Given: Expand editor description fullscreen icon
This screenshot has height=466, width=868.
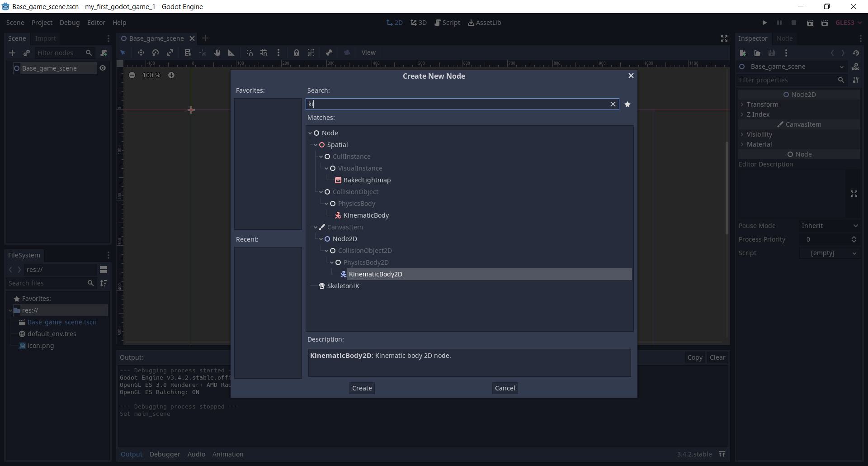Looking at the screenshot, I should coord(854,194).
